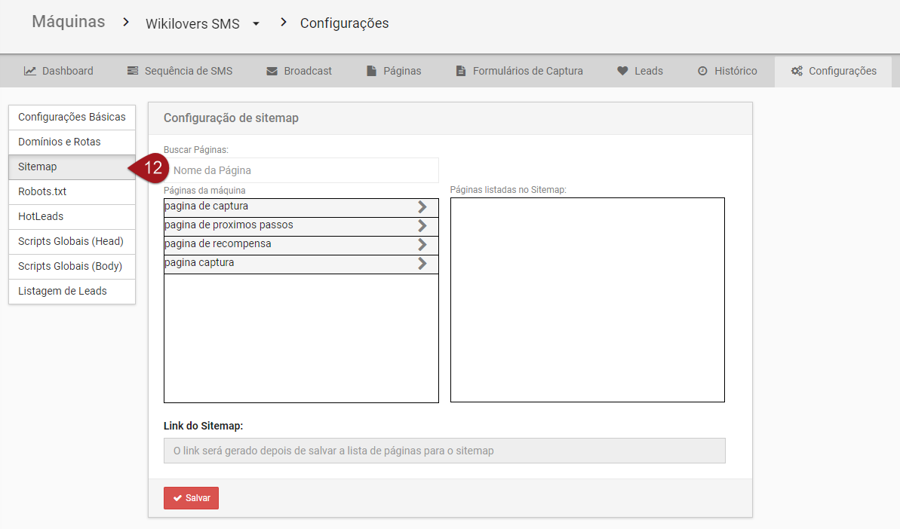Click the Histórico clock icon
Screen dimensions: 900x529
(x=703, y=71)
